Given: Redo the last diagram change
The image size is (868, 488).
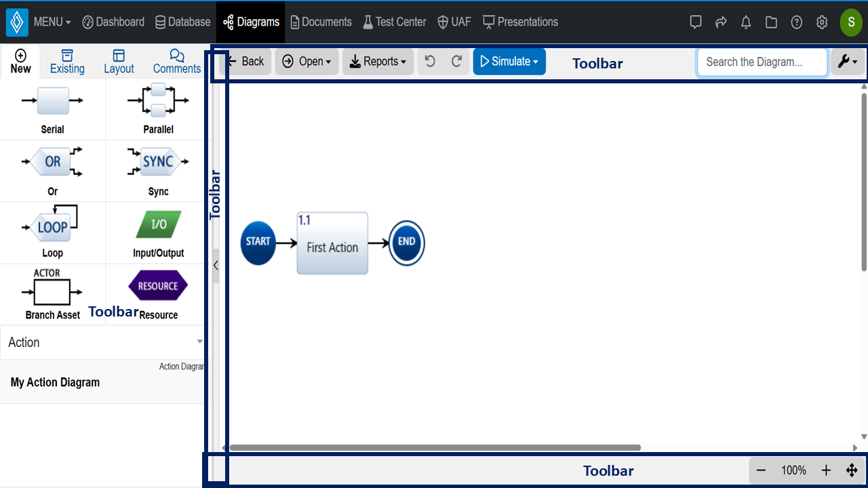Looking at the screenshot, I should pyautogui.click(x=456, y=61).
